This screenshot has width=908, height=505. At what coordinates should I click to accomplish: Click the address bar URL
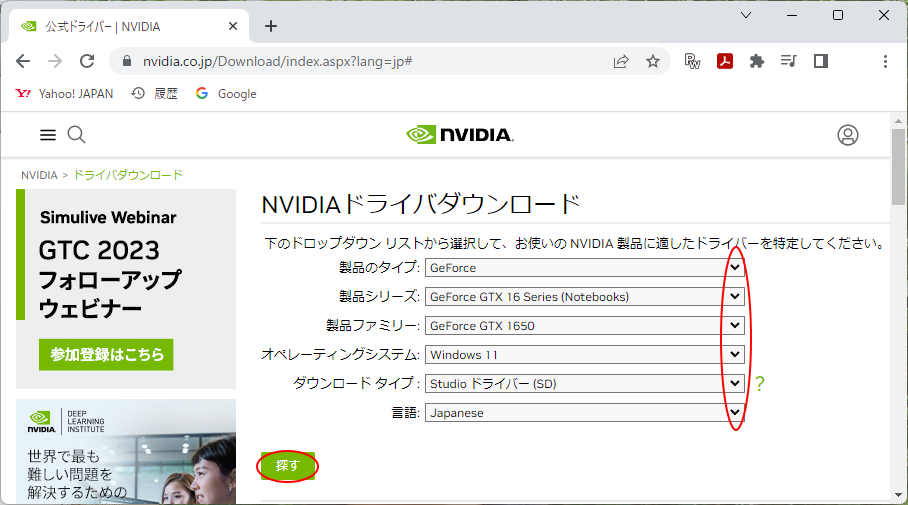click(x=277, y=61)
